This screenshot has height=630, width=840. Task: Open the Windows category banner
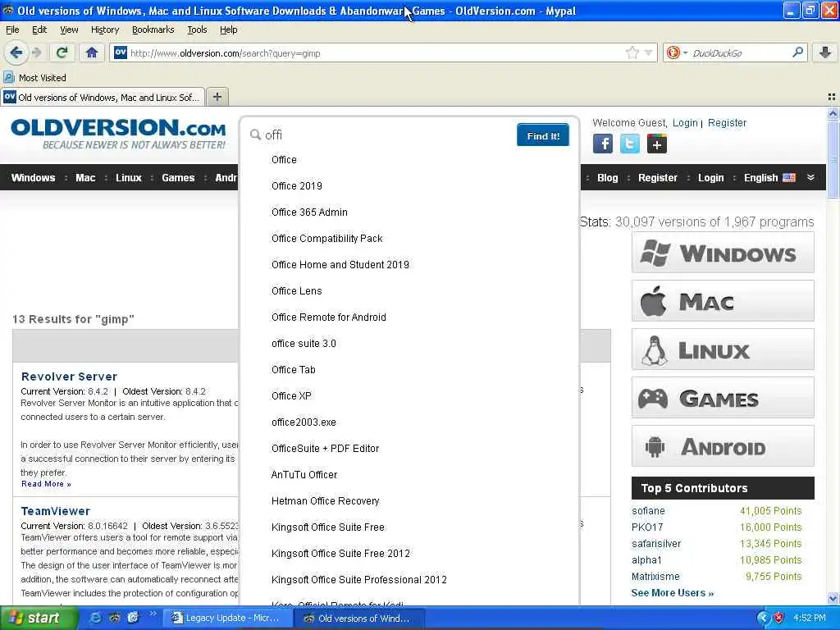723,253
